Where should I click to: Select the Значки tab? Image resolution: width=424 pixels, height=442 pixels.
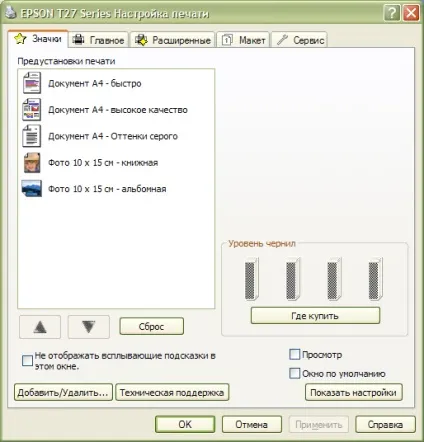(x=38, y=39)
